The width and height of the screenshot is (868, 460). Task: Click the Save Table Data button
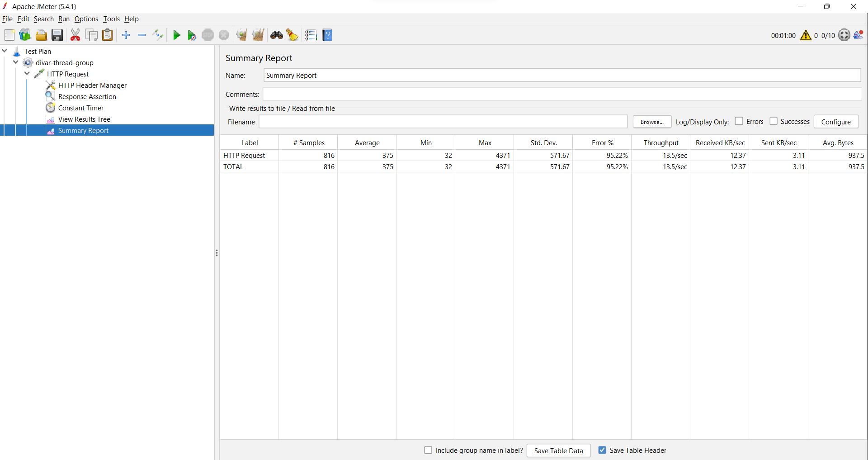tap(558, 451)
